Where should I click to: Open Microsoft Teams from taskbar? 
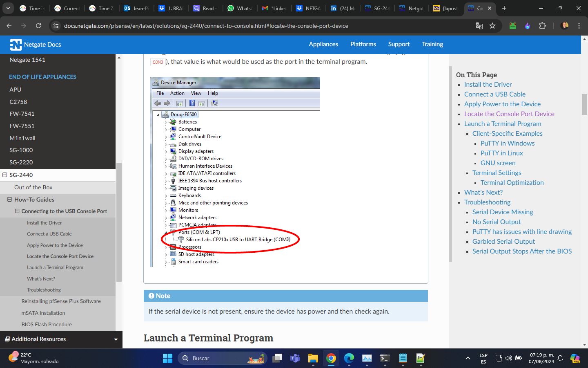[295, 358]
